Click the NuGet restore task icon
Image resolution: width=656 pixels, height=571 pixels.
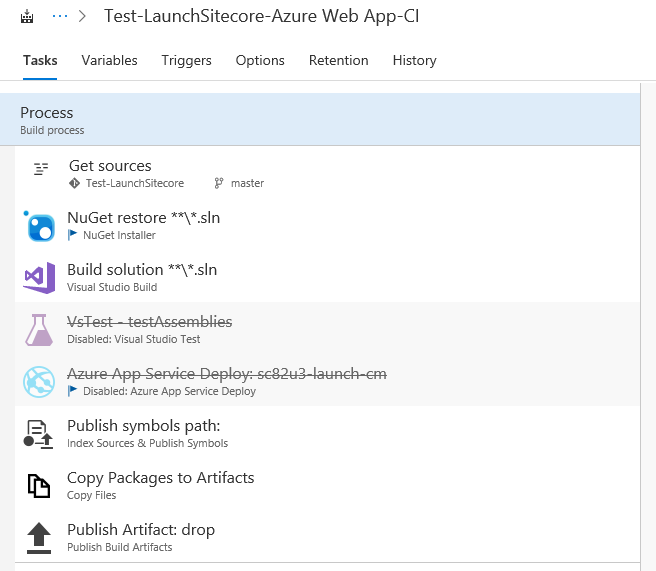click(x=40, y=227)
